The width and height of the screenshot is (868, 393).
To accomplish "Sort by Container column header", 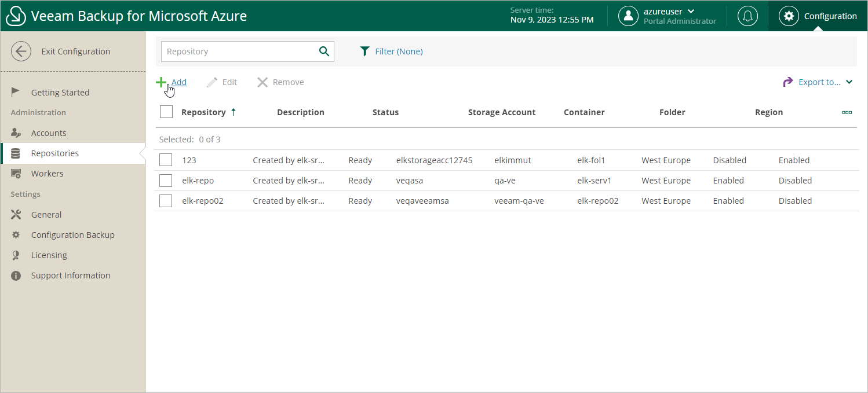I will click(x=584, y=112).
